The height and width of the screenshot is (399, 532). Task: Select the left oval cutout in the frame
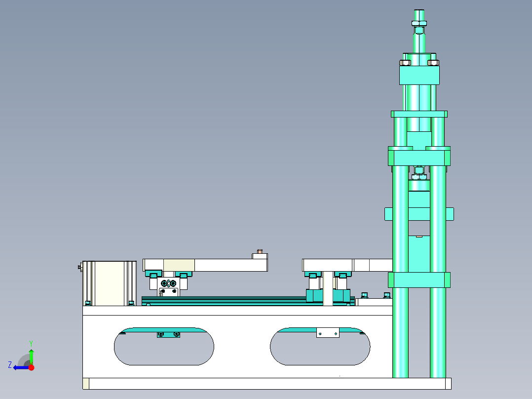(164, 346)
